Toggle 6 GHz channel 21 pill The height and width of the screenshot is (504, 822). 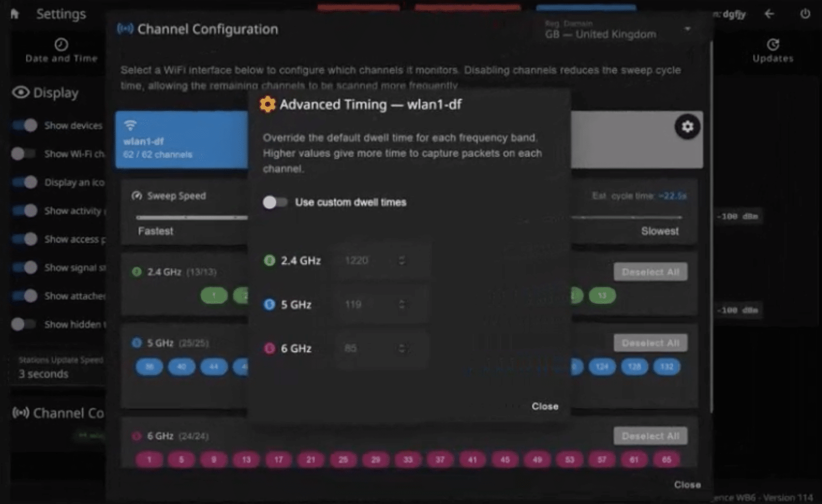(311, 459)
